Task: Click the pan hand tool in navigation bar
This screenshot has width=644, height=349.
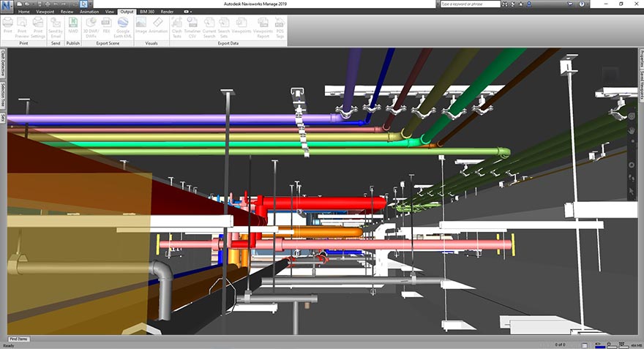Action: (x=632, y=130)
